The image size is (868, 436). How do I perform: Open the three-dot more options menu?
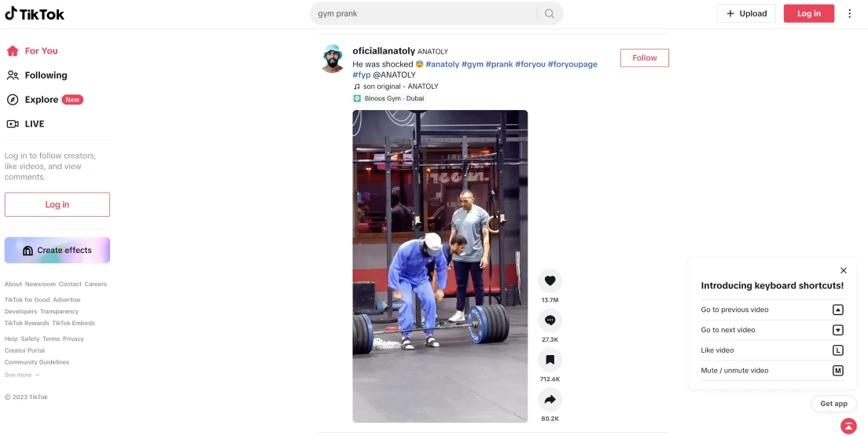pos(850,14)
